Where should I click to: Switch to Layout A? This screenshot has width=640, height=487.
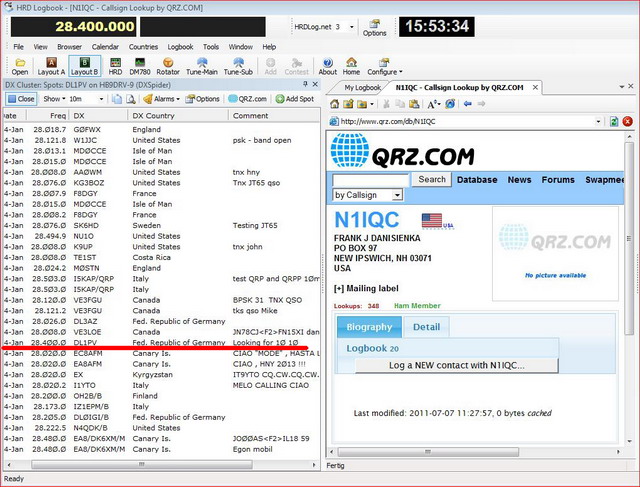point(52,66)
